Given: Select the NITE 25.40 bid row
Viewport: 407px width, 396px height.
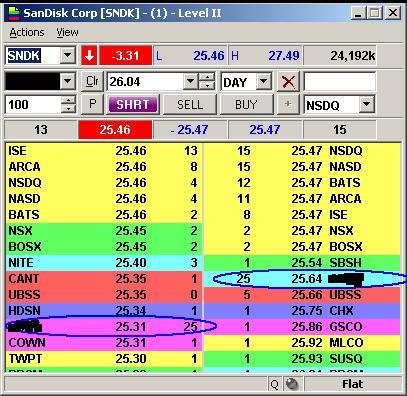Looking at the screenshot, I should (x=104, y=263).
